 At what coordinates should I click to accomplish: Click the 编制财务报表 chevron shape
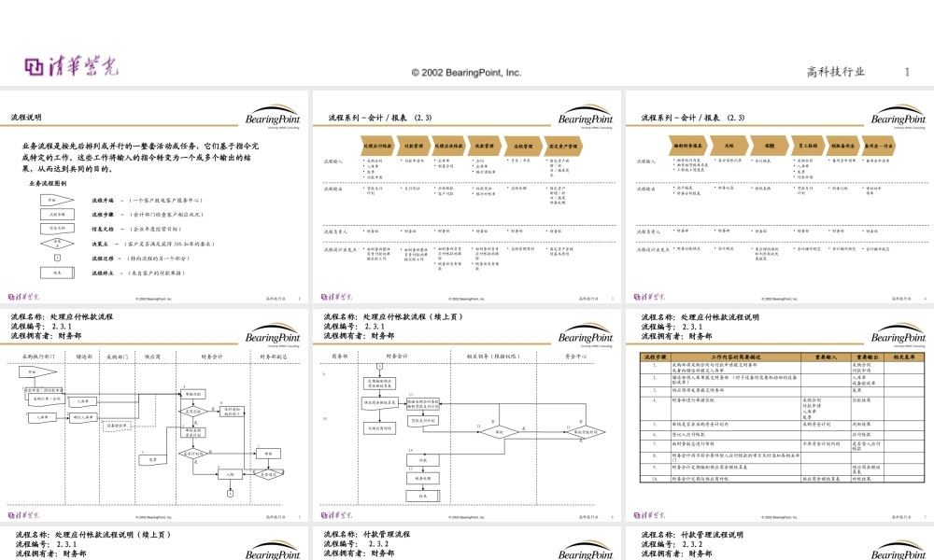[x=688, y=146]
